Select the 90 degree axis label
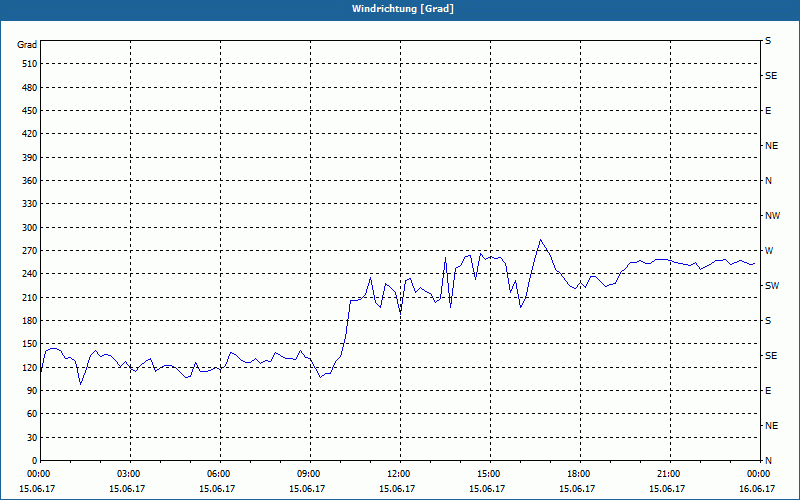 tap(32, 391)
